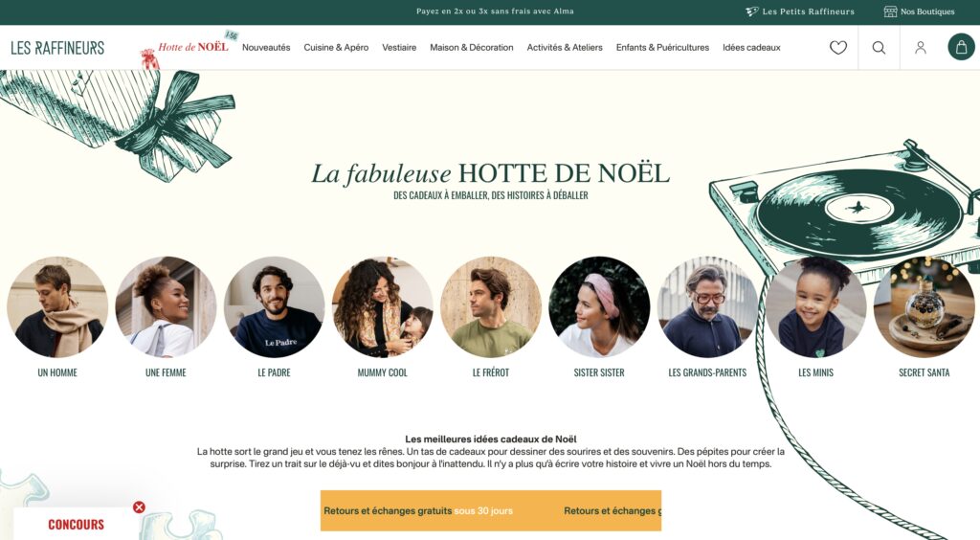Open the shopping bag cart icon
Screen dimensions: 980x540
(961, 48)
